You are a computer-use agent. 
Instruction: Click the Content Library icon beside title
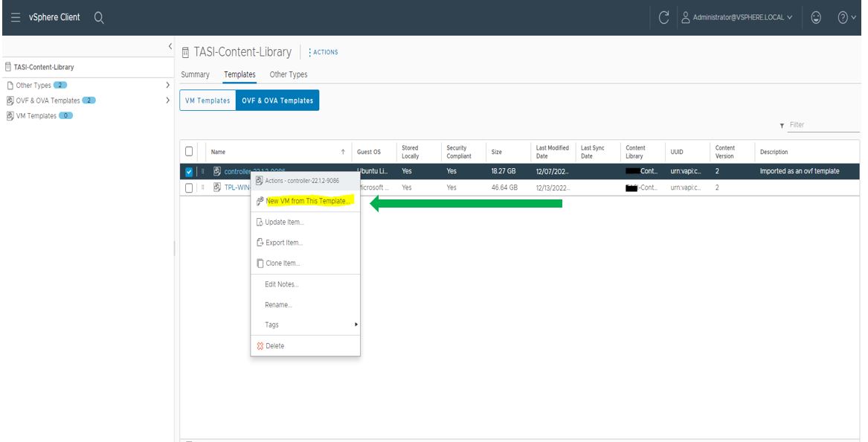(x=185, y=53)
